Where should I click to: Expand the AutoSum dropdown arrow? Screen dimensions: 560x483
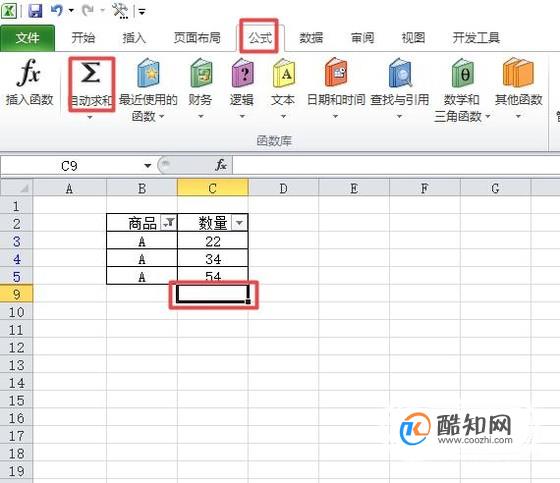90,117
